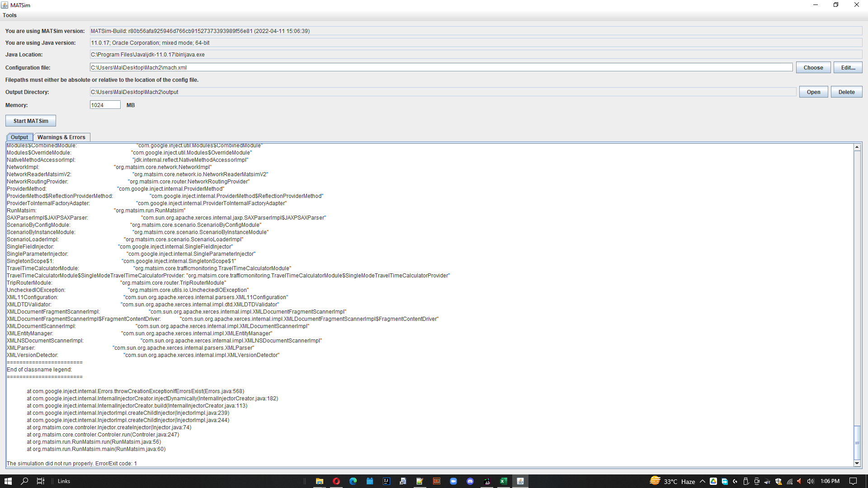Click inside the Memory field
The width and height of the screenshot is (868, 488).
[104, 105]
